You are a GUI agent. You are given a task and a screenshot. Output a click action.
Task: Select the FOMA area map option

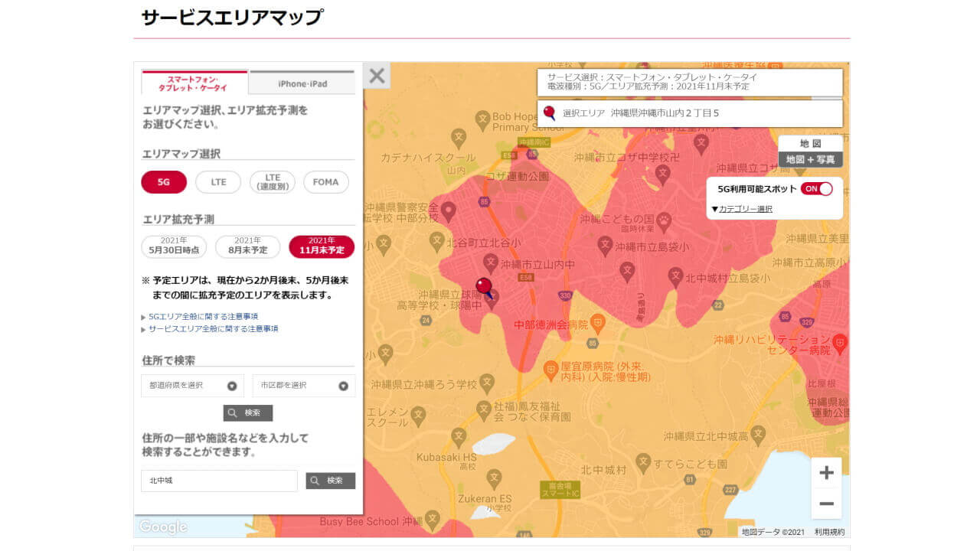click(x=326, y=182)
